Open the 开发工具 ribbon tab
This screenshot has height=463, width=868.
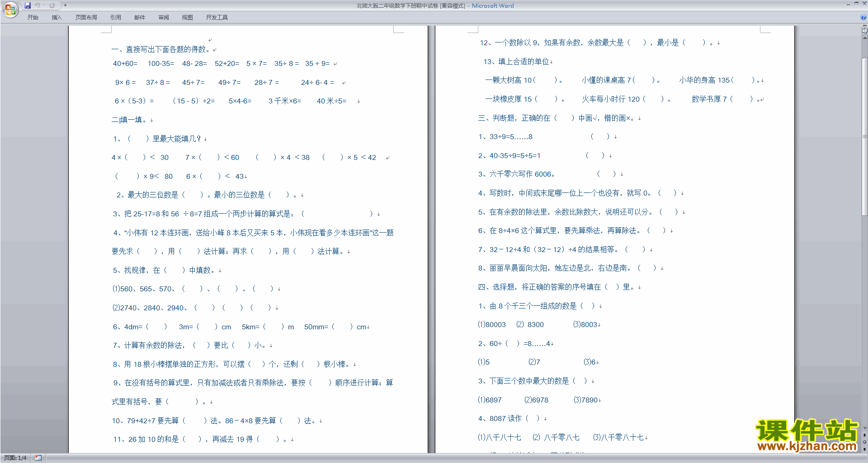tap(217, 18)
